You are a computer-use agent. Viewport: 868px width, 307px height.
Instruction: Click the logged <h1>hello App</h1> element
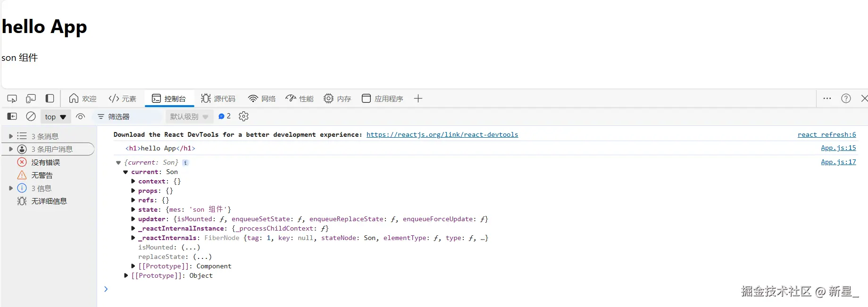click(160, 148)
